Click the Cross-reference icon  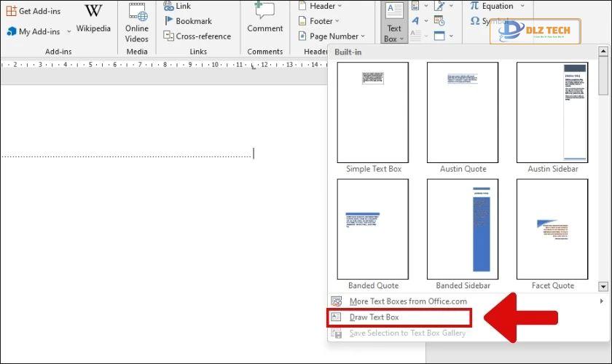(x=168, y=36)
